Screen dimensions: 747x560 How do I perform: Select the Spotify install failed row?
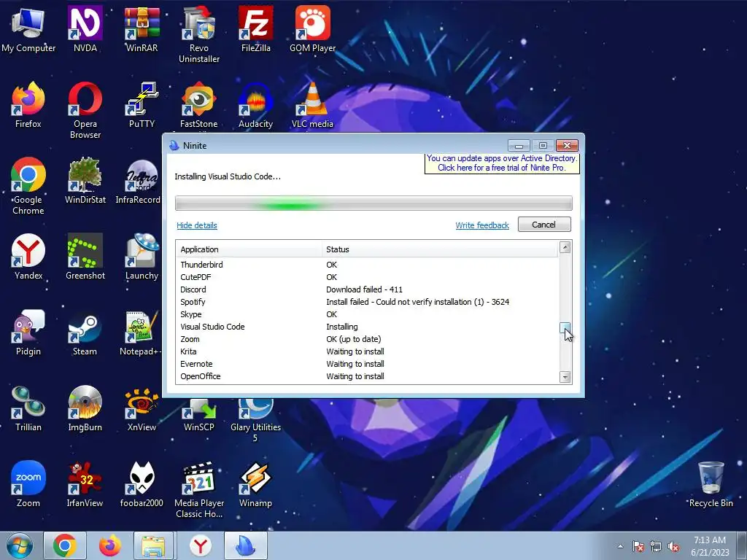(x=368, y=302)
